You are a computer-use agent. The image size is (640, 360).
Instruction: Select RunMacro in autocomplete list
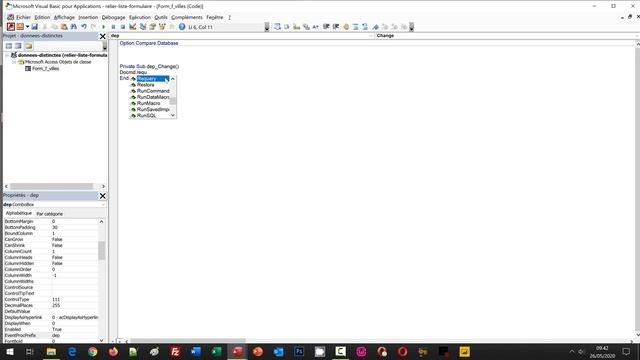click(150, 103)
